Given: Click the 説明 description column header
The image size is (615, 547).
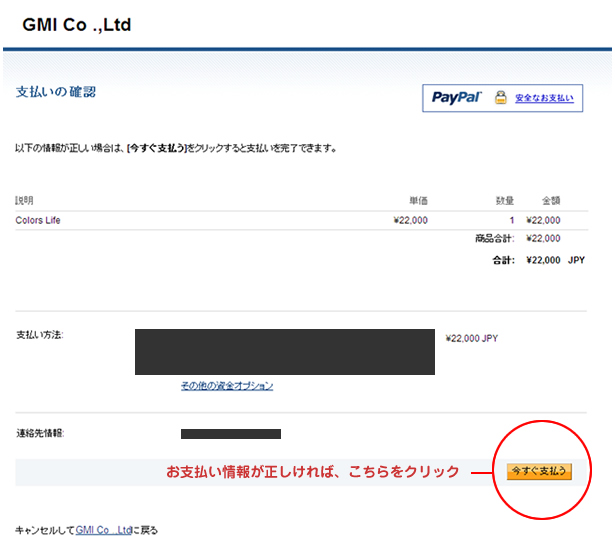Looking at the screenshot, I should (x=24, y=201).
